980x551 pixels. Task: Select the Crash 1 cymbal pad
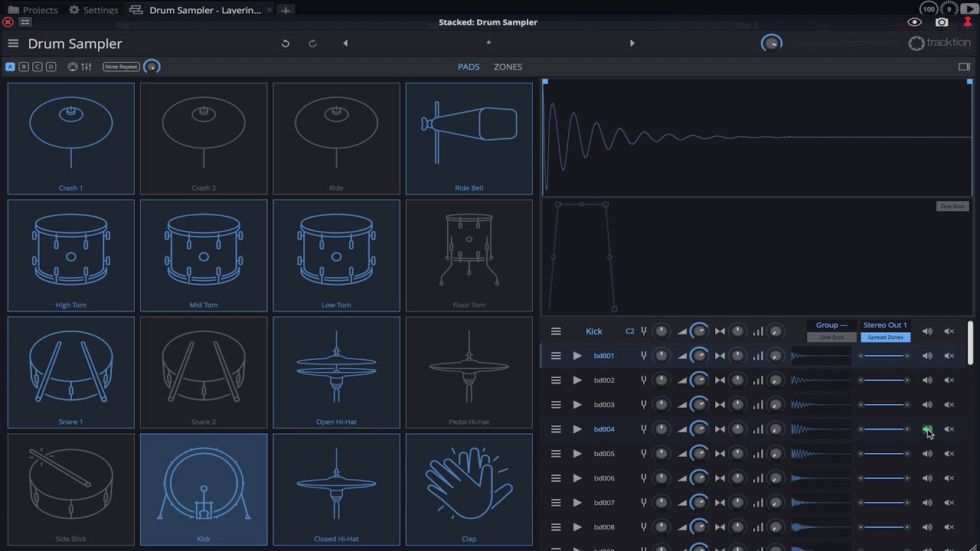(71, 139)
